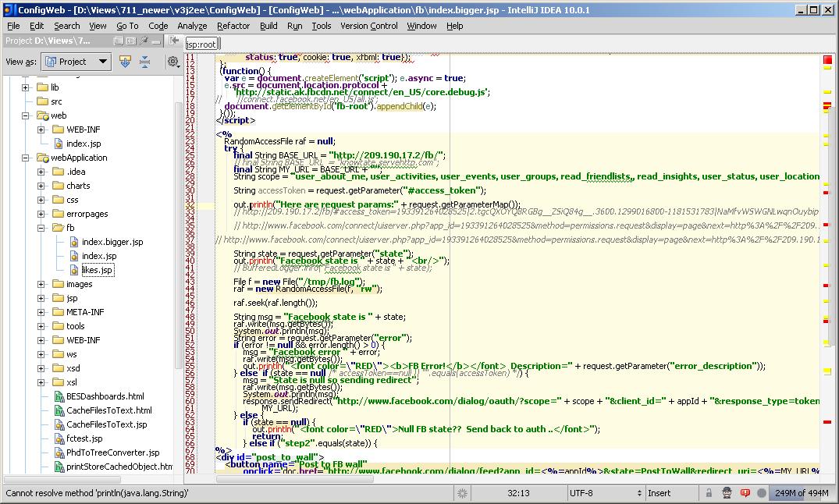Click the red error status square above the stripe

pos(827,60)
